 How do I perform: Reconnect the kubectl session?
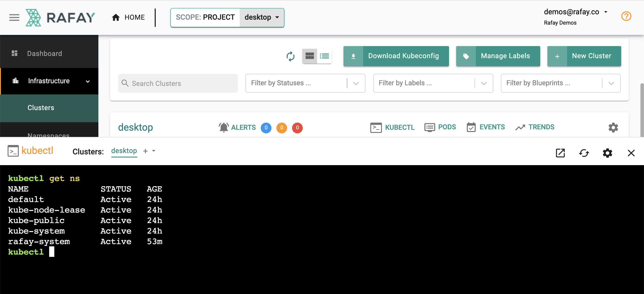(584, 153)
